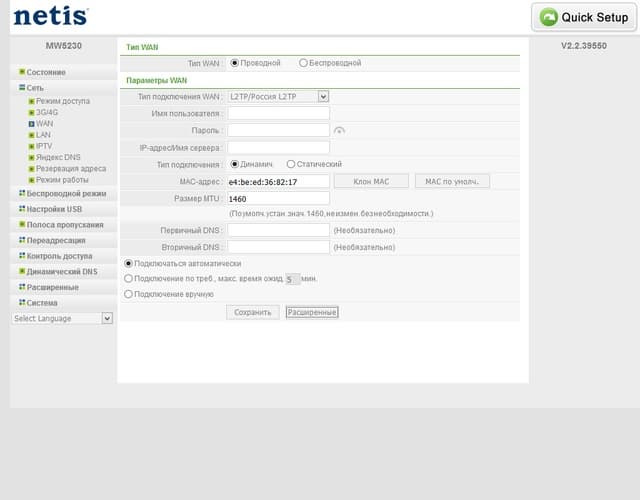Click the icon beside Яндекс DNS
This screenshot has height=500, width=640.
31,158
